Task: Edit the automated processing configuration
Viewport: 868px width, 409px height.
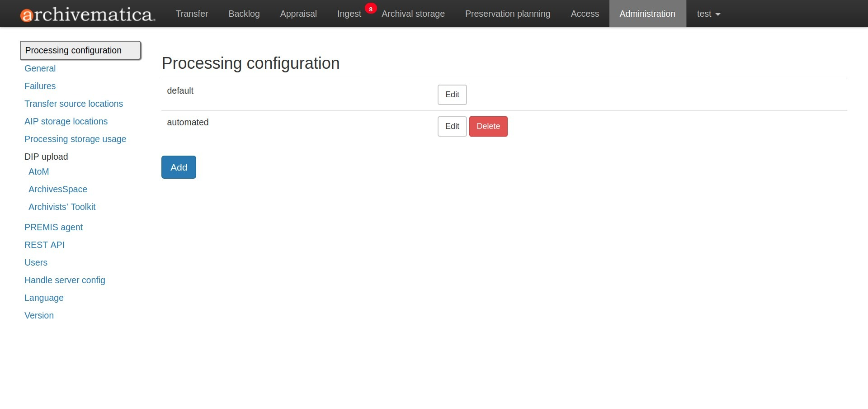Action: pos(452,126)
